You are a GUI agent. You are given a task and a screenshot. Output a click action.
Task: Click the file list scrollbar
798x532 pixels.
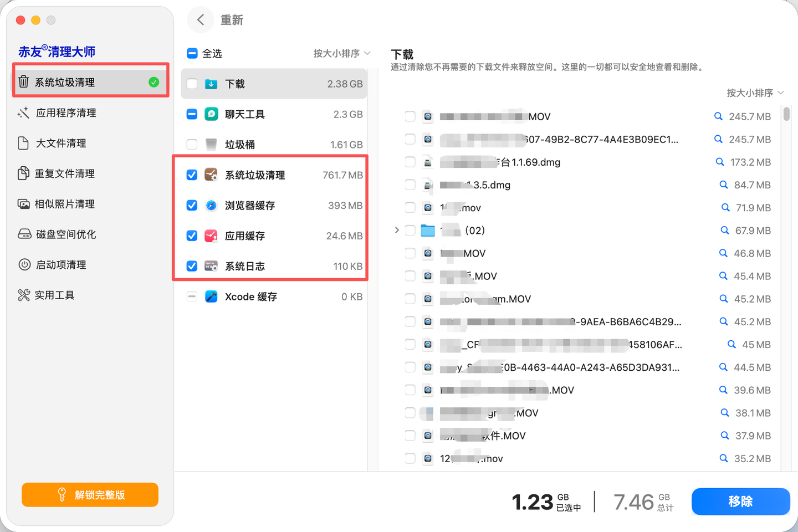(x=786, y=114)
